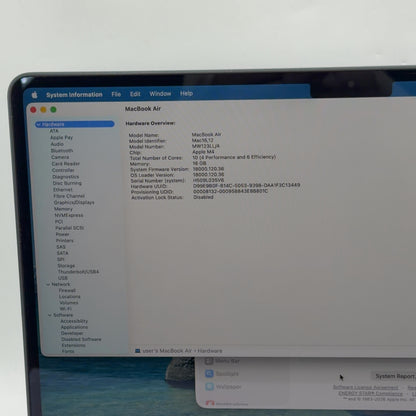The width and height of the screenshot is (416, 416).
Task: Open the File menu
Action: 116,94
